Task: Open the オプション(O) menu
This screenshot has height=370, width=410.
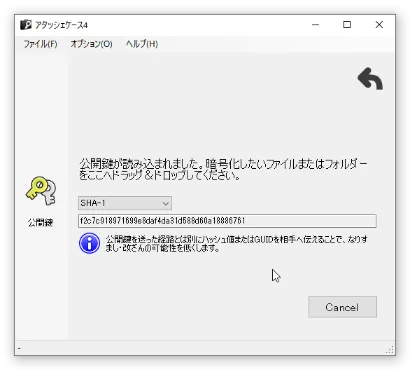Action: point(91,44)
